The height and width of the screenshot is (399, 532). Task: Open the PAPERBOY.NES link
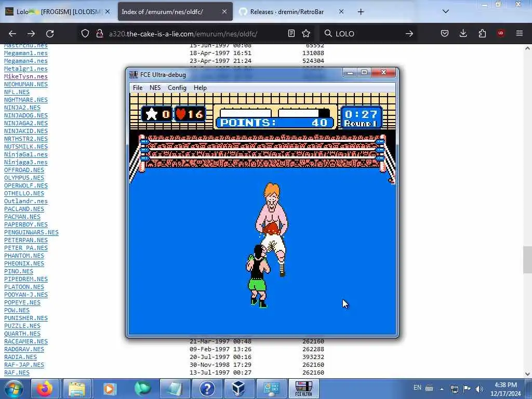(x=26, y=224)
